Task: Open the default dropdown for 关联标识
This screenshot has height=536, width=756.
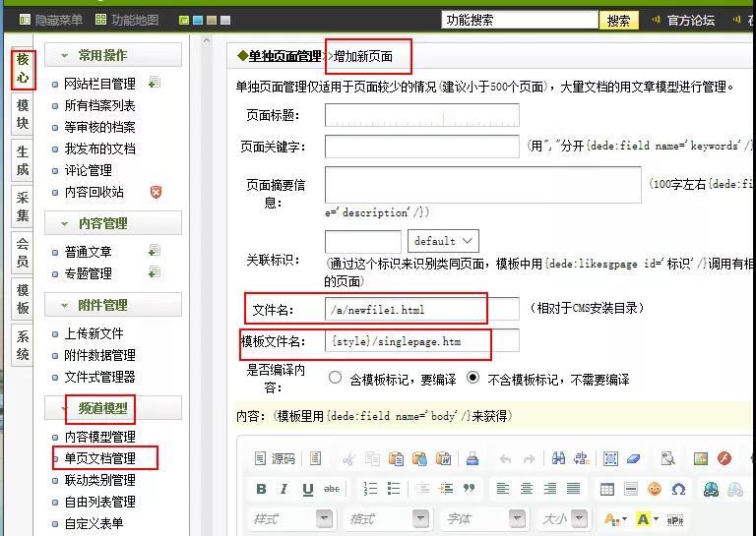Action: tap(443, 241)
